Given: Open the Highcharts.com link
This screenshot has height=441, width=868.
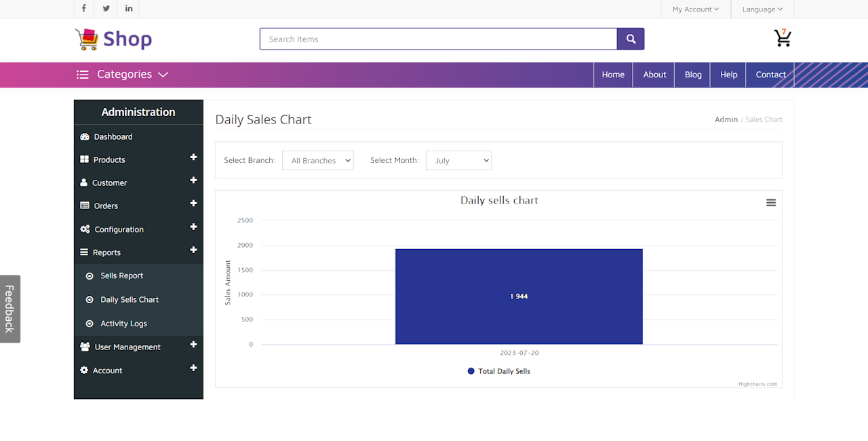Looking at the screenshot, I should point(758,383).
